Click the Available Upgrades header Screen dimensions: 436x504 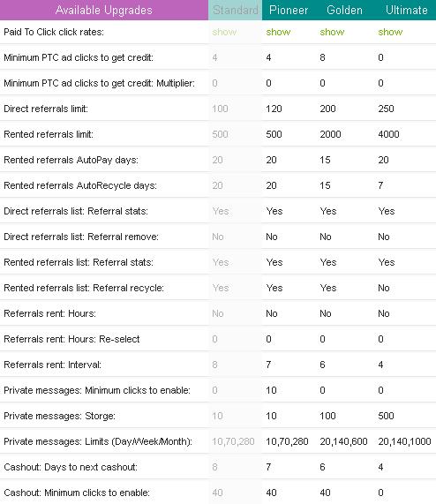click(x=104, y=10)
